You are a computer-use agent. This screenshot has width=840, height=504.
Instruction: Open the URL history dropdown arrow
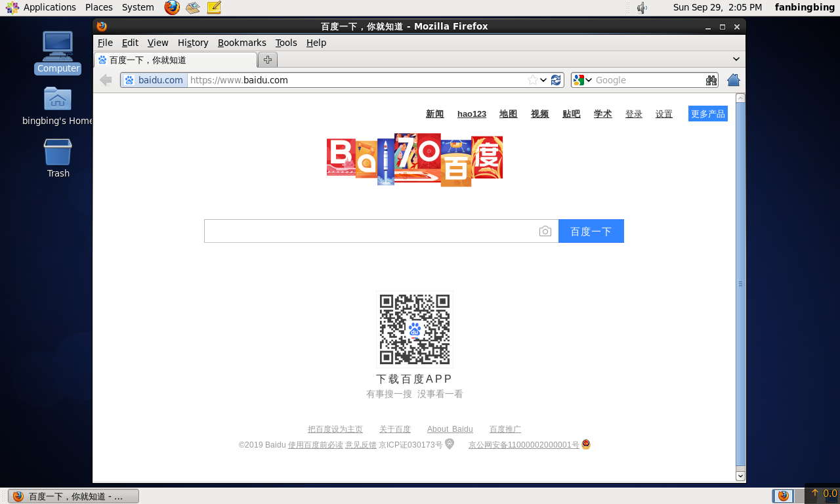pos(543,80)
